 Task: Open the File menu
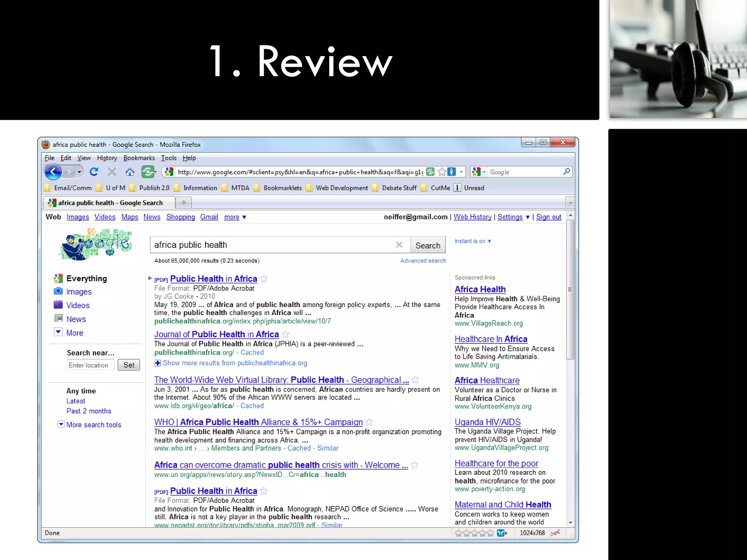coord(50,158)
